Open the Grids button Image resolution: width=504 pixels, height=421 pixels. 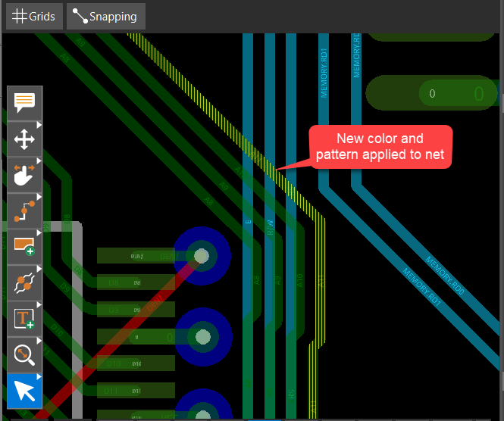coord(34,17)
